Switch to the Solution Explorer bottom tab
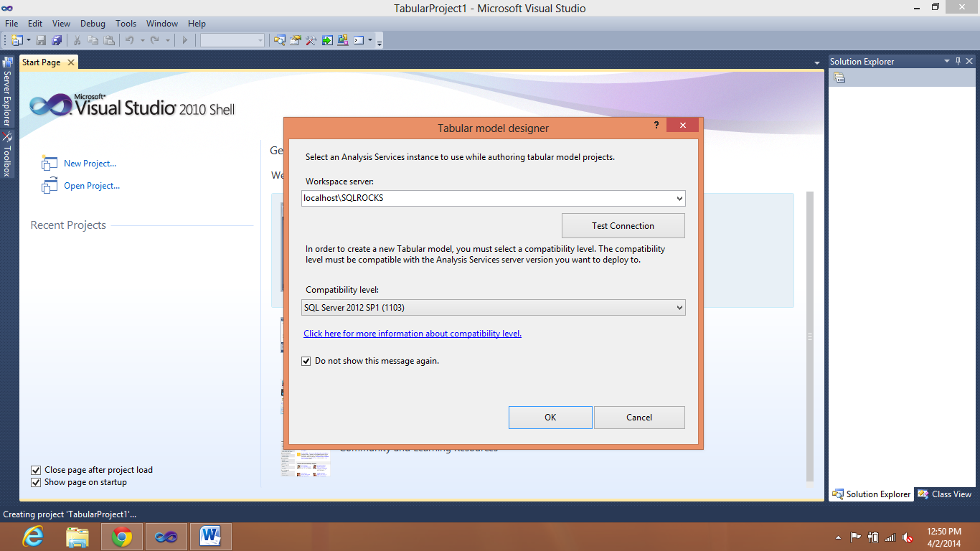 [871, 494]
